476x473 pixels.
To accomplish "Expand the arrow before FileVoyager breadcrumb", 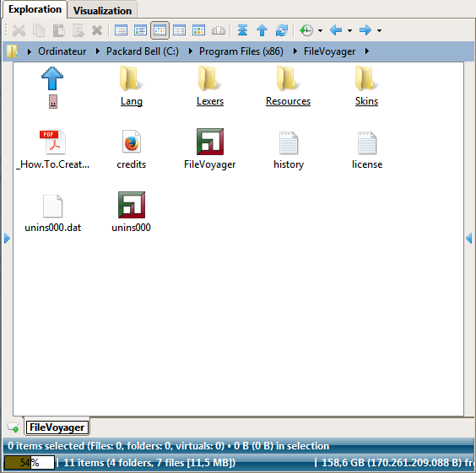I will (x=295, y=51).
